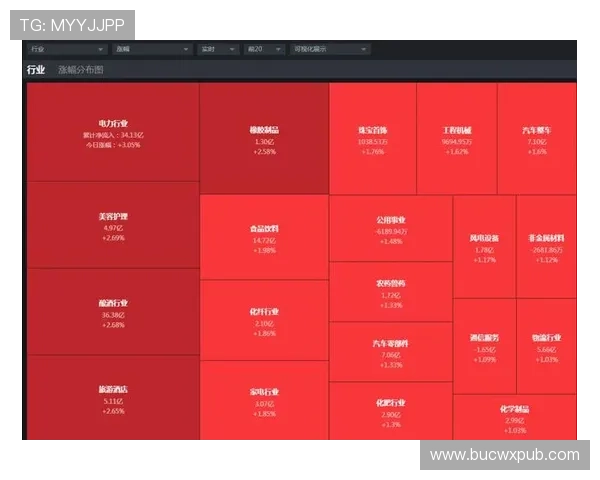Image resolution: width=600 pixels, height=480 pixels.
Task: Select the 化学制品 treemap block
Action: point(515,417)
